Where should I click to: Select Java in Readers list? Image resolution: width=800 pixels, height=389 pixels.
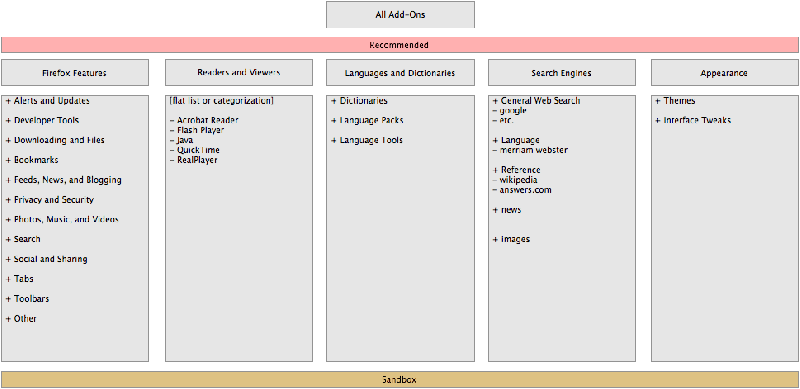(x=181, y=140)
